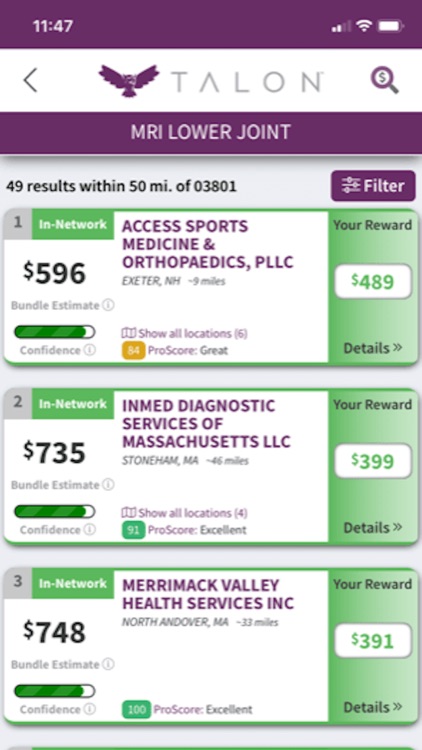This screenshot has height=750, width=422.
Task: Open the Filter options
Action: [373, 186]
